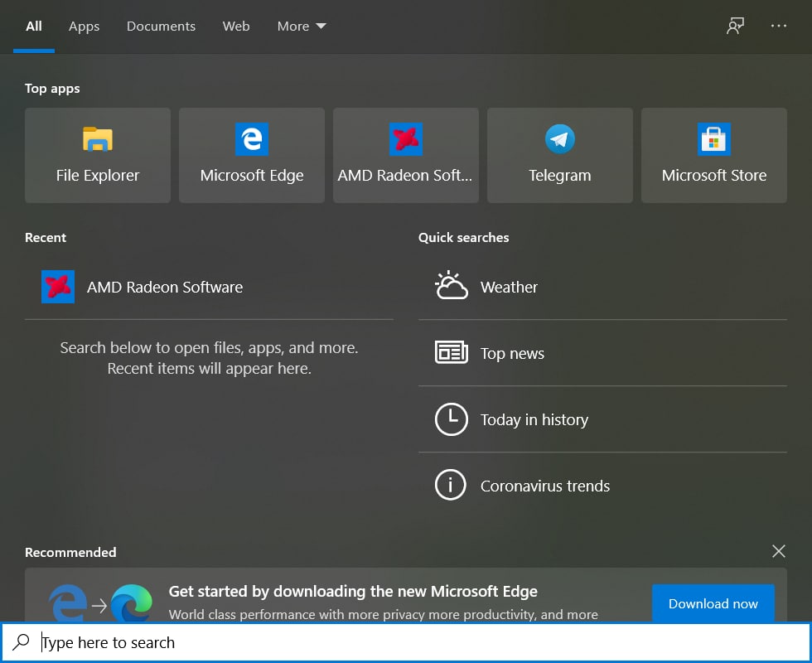Screen dimensions: 812x663
Task: Open AMD Radeon Software under Recent
Action: 209,287
